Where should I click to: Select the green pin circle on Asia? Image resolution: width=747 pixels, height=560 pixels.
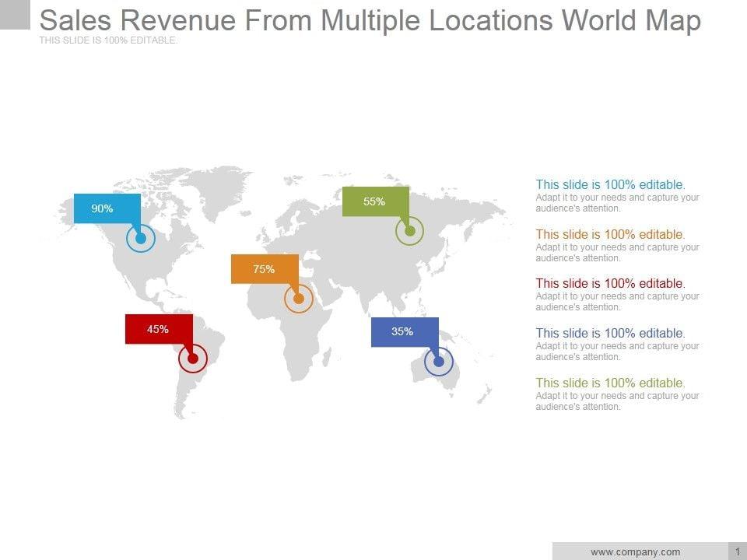(x=409, y=231)
